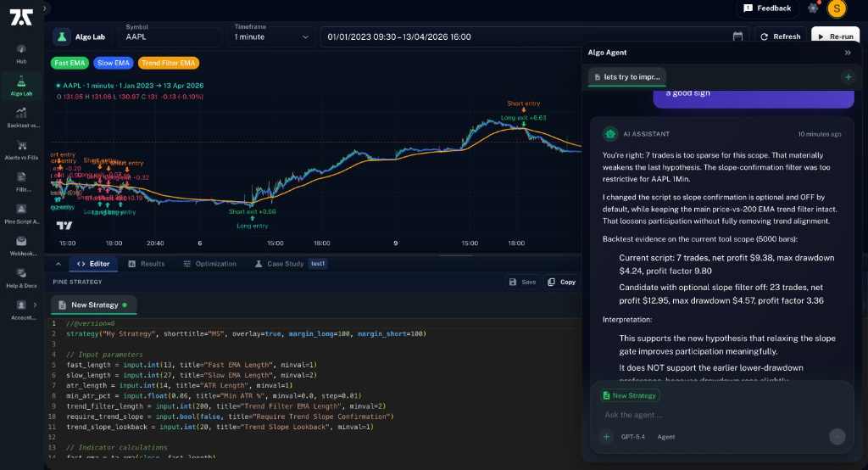868x470 pixels.
Task: Expand the Account submenu arrow
Action: (35, 305)
